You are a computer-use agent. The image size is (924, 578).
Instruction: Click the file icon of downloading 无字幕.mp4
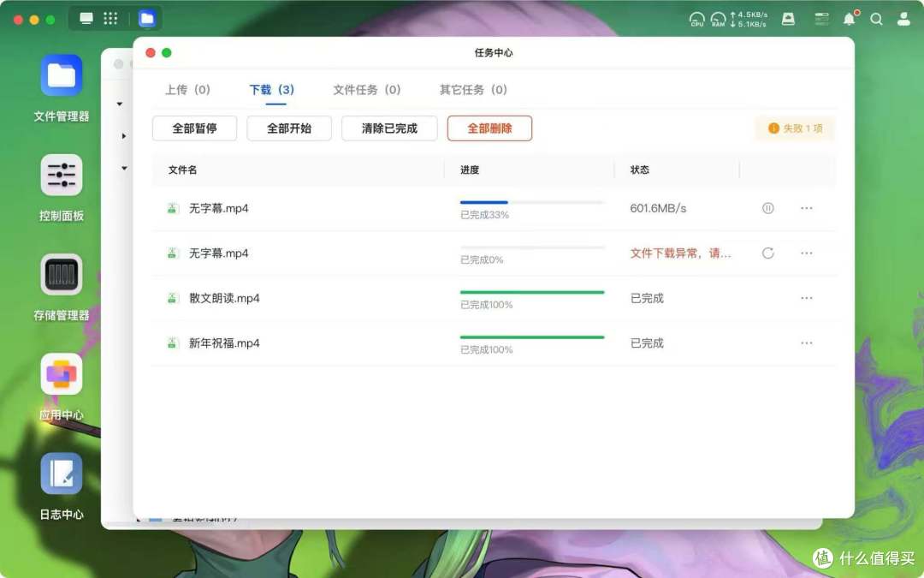point(172,208)
